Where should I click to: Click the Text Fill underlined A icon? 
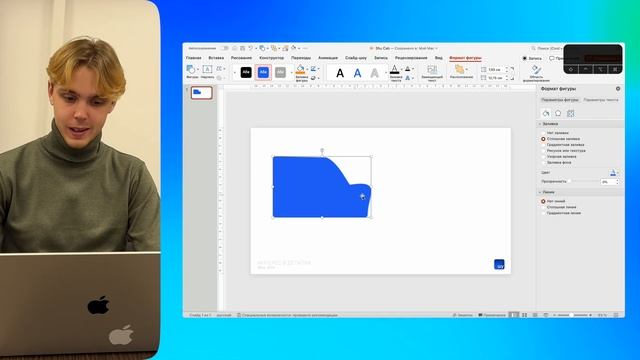point(394,69)
